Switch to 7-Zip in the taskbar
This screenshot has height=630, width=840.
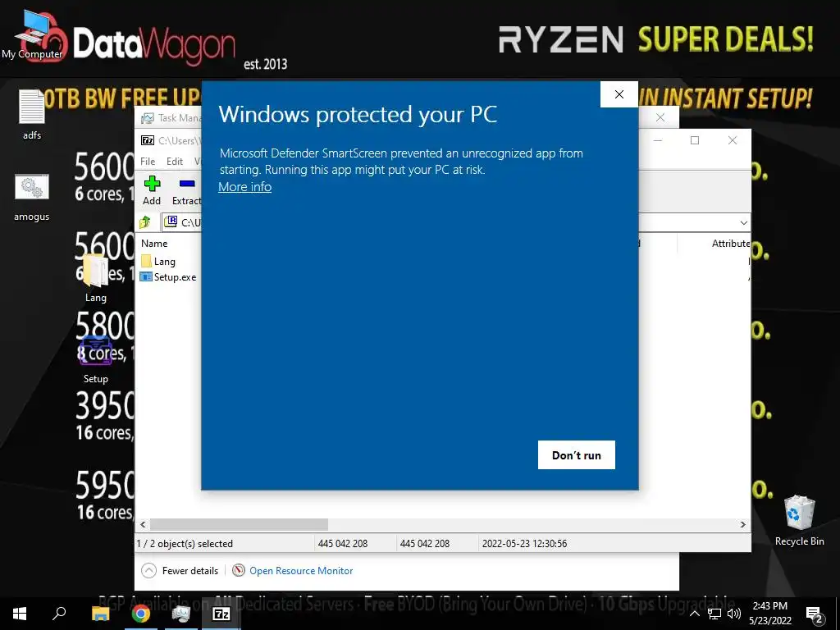pyautogui.click(x=221, y=613)
